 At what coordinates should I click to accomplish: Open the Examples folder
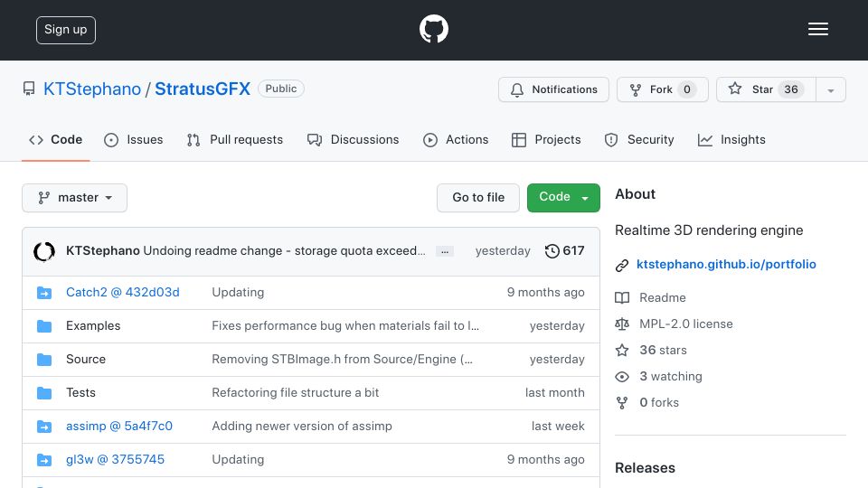(x=93, y=326)
